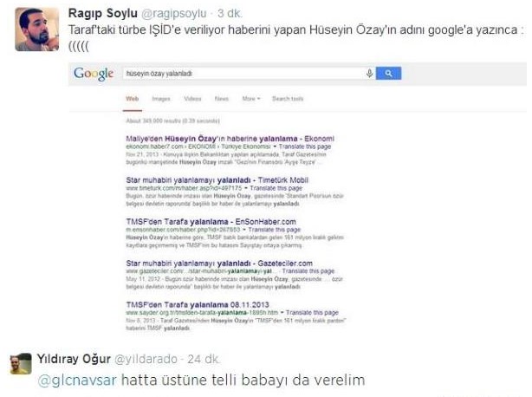Viewport: 532px width, 397px height.
Task: Click the m.ensonhaber.com result URL
Action: [x=183, y=230]
